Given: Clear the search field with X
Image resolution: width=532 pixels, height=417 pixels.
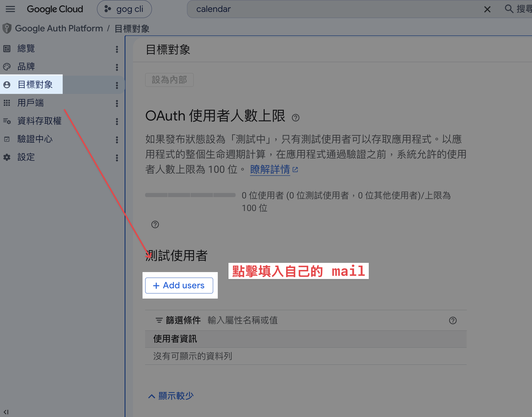Looking at the screenshot, I should [487, 9].
